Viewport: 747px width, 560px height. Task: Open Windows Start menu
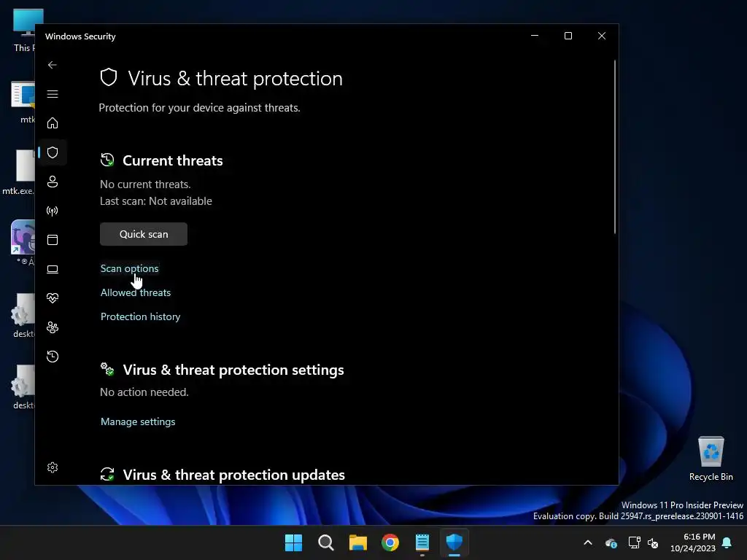tap(293, 542)
